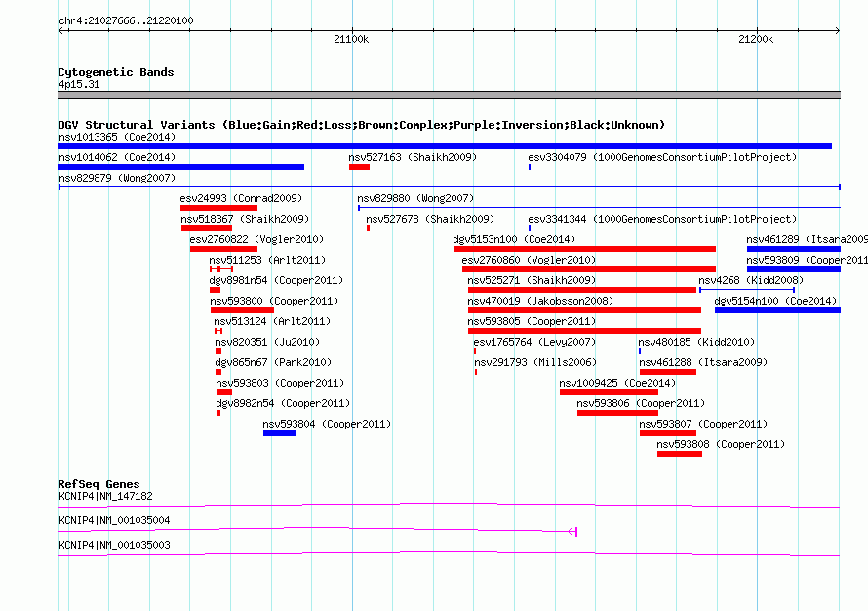
Task: Click the KCNIP4|NM_001035004 transcript label
Action: [x=114, y=520]
